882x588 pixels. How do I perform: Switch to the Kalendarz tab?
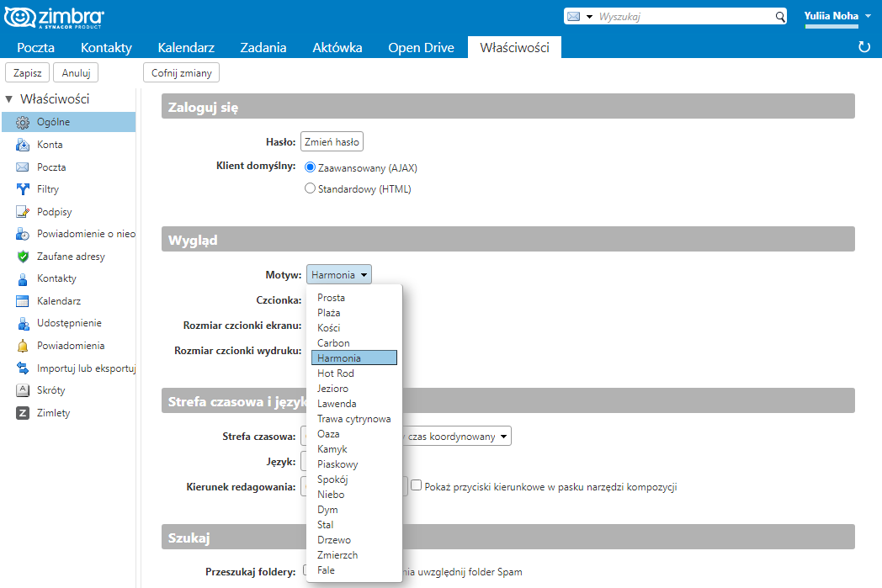[186, 48]
